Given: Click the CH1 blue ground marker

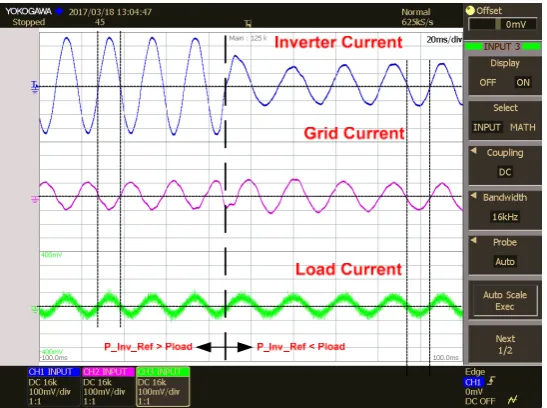Looking at the screenshot, I should (x=35, y=86).
